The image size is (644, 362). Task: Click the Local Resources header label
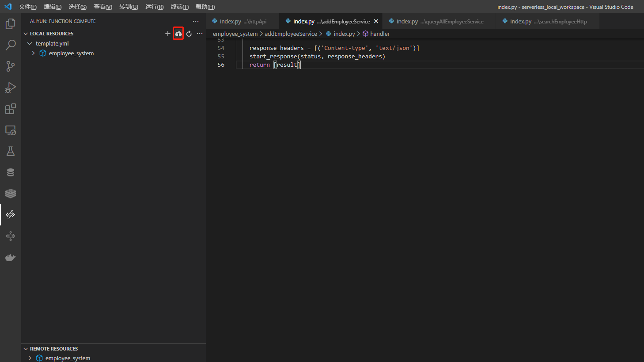pyautogui.click(x=52, y=34)
